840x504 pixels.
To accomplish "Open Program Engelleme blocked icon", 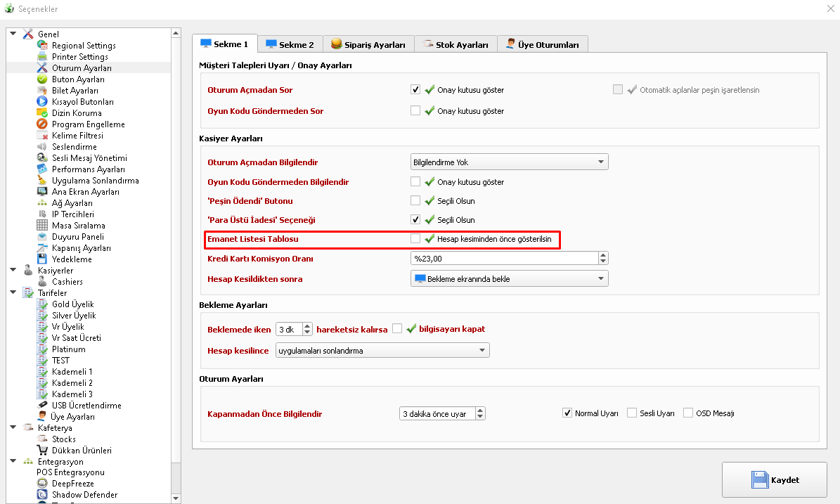I will 42,124.
